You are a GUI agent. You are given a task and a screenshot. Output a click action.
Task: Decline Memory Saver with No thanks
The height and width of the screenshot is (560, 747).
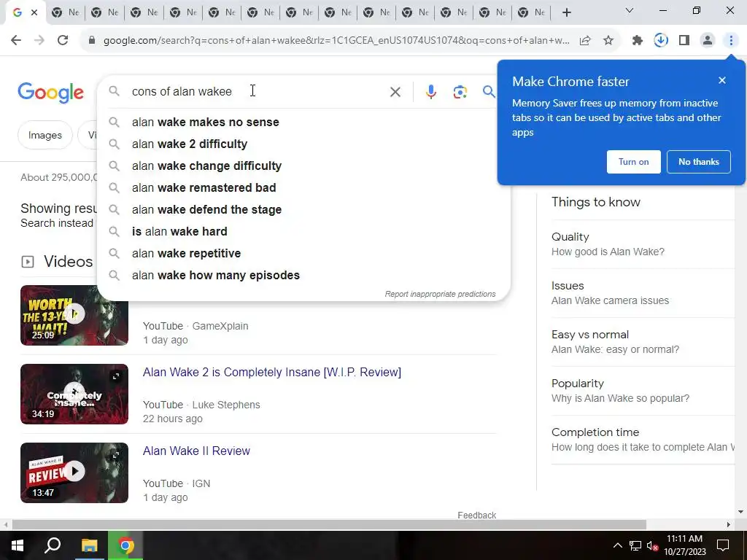coord(698,162)
